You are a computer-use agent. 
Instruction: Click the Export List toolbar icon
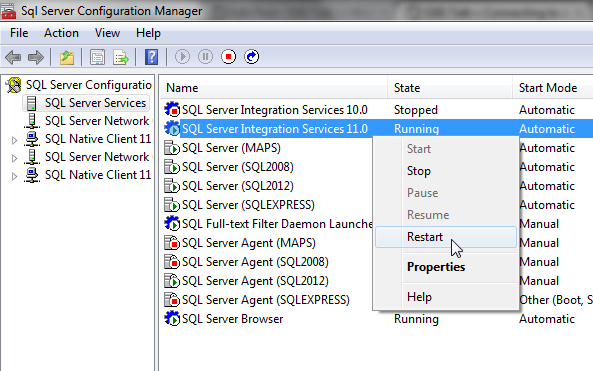click(121, 57)
